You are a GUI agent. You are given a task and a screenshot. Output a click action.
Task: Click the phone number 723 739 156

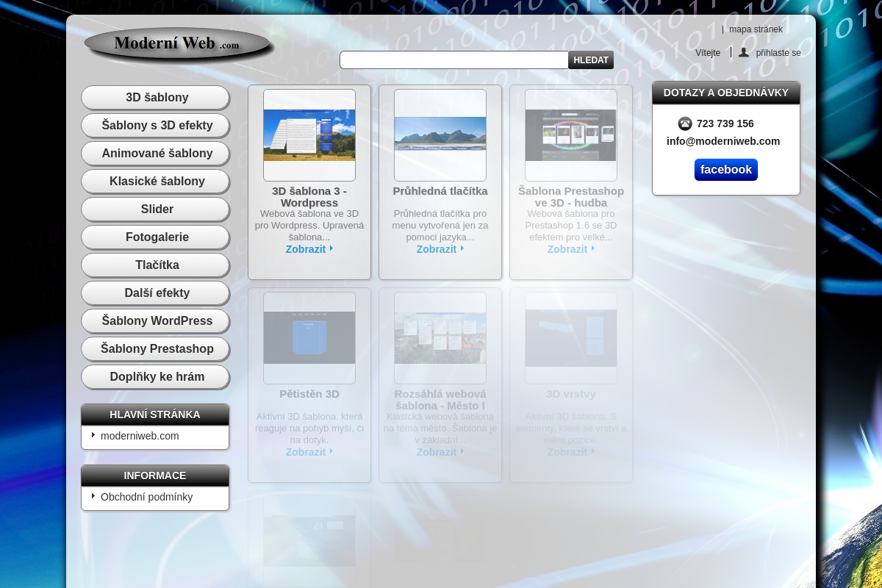725,123
